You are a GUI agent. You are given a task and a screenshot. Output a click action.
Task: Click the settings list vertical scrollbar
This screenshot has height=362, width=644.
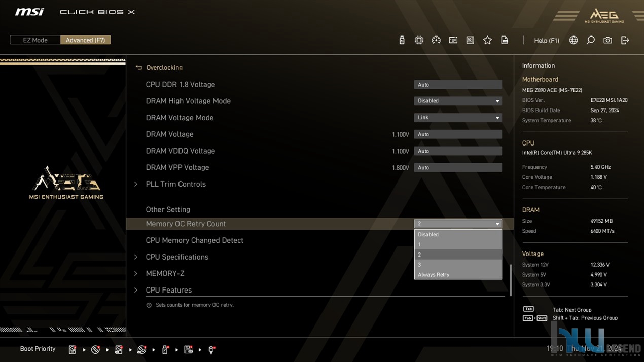510,280
